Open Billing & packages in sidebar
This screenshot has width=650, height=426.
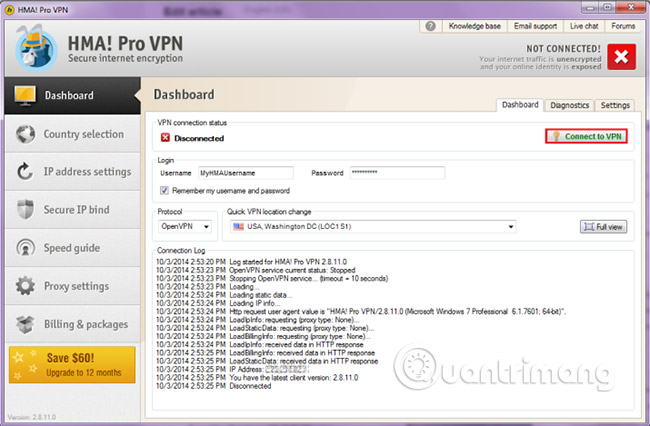point(73,324)
